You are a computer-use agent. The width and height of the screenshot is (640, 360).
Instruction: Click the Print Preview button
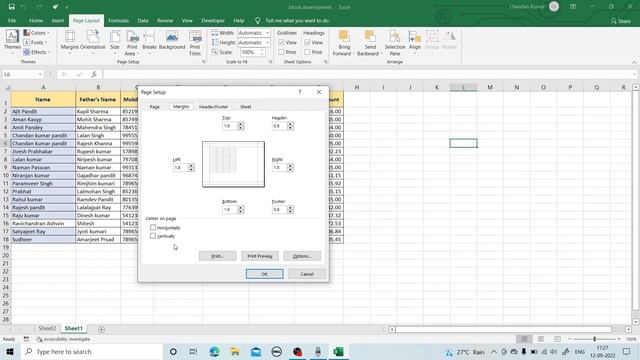260,256
